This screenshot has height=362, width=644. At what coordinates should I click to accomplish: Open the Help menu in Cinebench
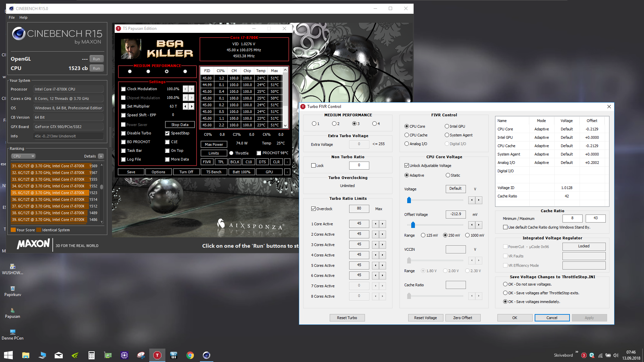click(23, 17)
